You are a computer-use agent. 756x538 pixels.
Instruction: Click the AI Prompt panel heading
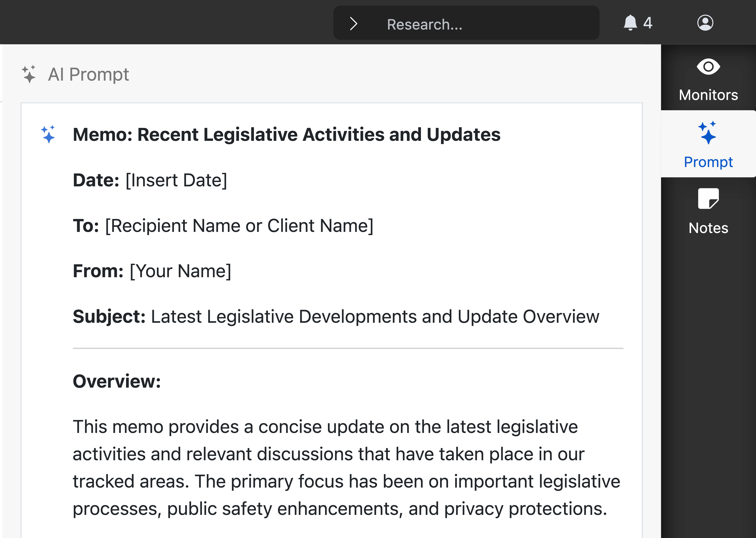click(x=88, y=75)
